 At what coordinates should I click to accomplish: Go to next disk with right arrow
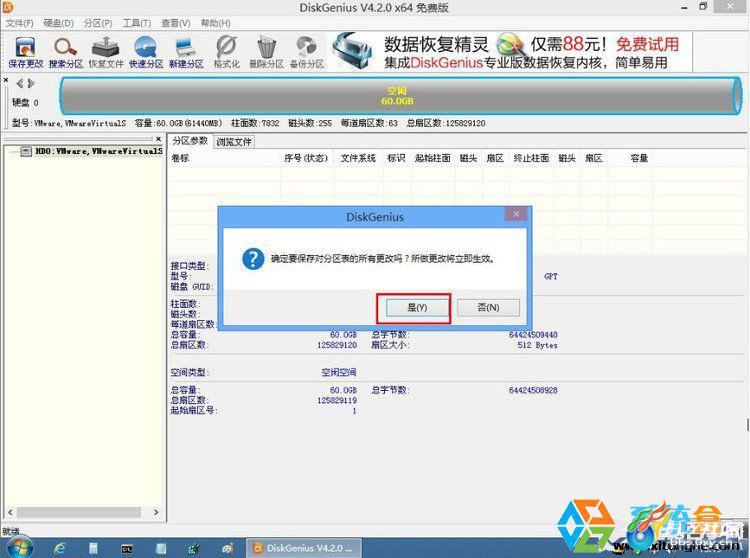coord(31,84)
